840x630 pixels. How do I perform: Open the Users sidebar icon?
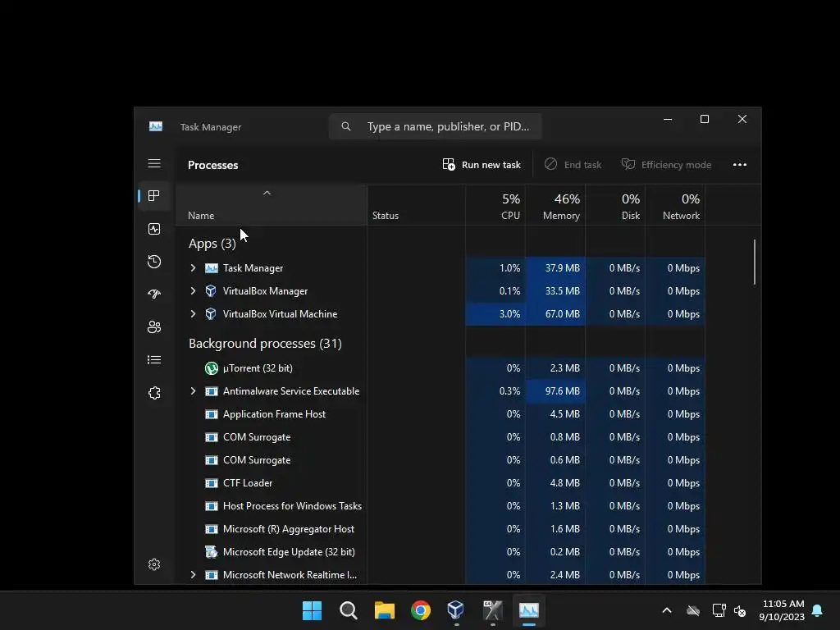point(153,326)
